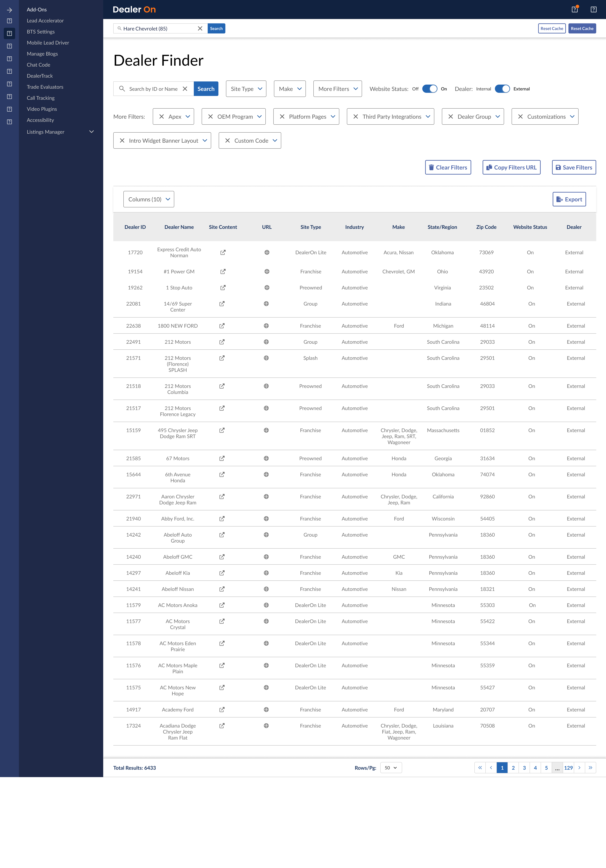The height and width of the screenshot is (868, 606).
Task: Remove the Third Party Integrations filter
Action: pos(356,116)
